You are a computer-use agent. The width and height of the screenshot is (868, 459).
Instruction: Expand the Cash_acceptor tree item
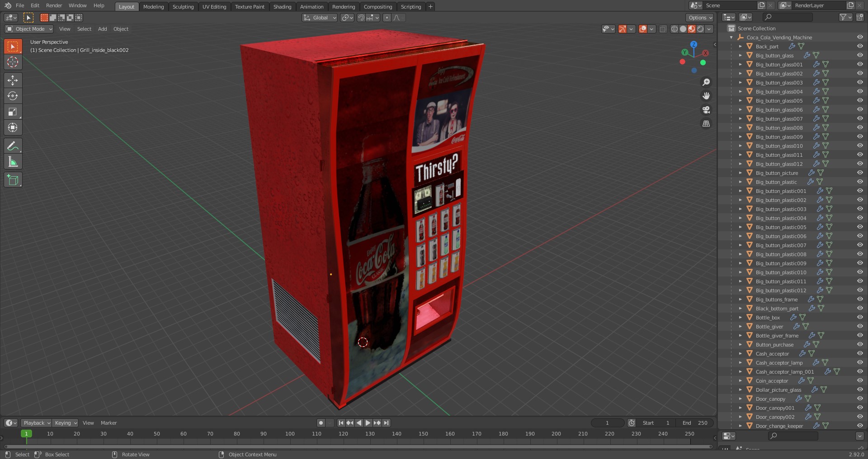(740, 354)
